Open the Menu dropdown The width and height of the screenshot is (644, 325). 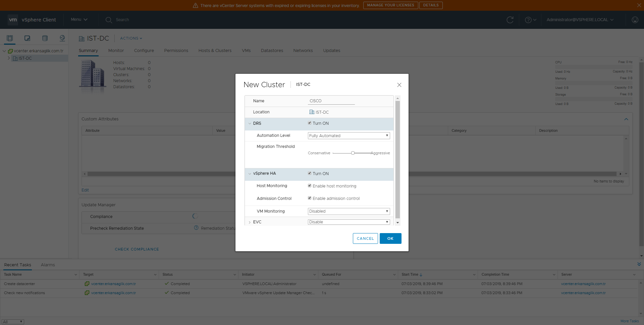point(79,19)
